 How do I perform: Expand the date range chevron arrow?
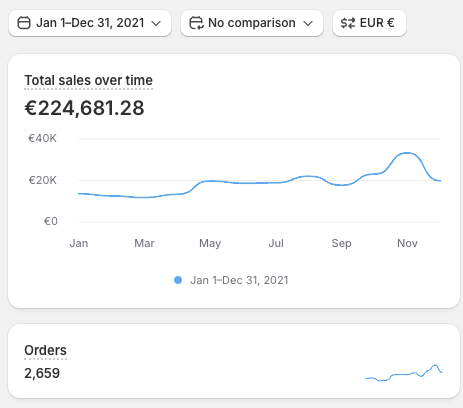[156, 23]
